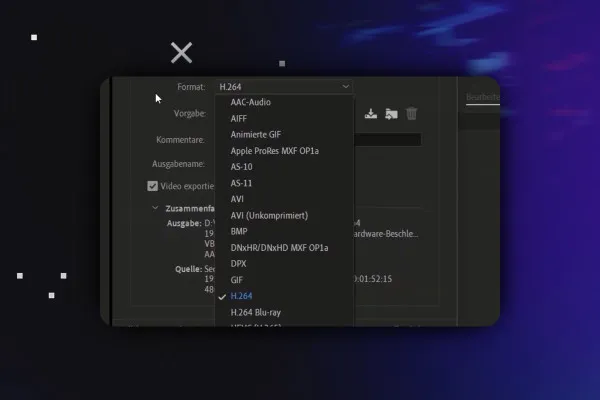The width and height of the screenshot is (600, 400).
Task: Click the Kommentare input field
Action: pos(387,139)
